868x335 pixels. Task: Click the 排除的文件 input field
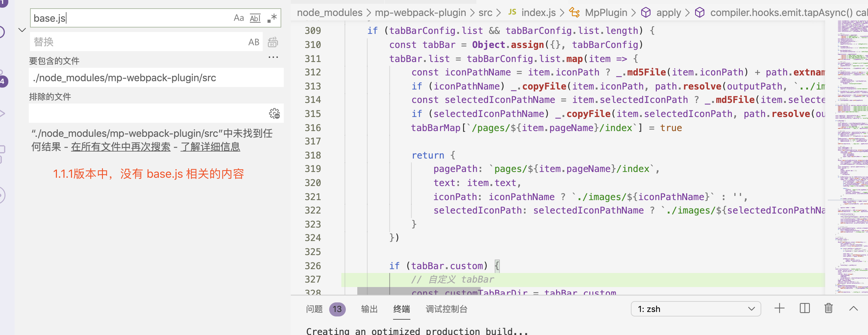(135, 113)
